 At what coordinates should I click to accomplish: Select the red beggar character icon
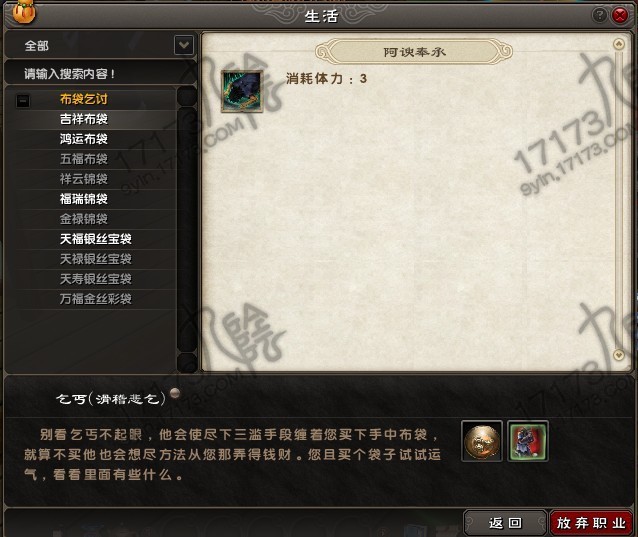click(528, 441)
